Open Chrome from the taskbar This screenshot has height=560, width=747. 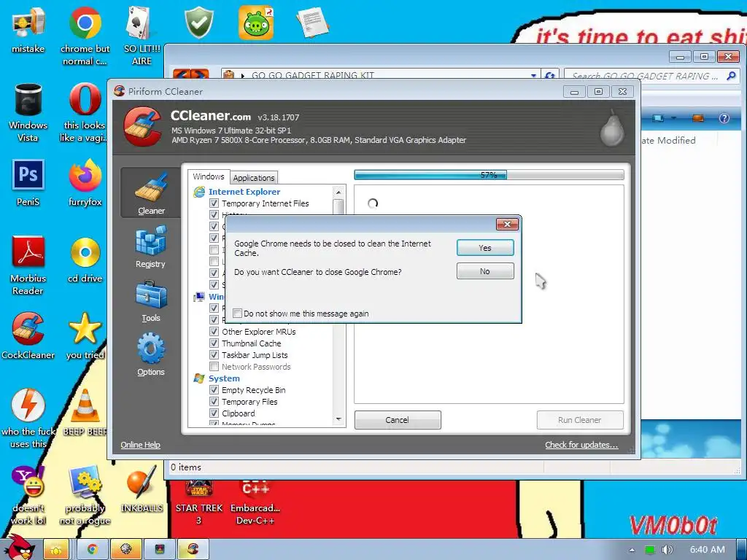tap(91, 550)
